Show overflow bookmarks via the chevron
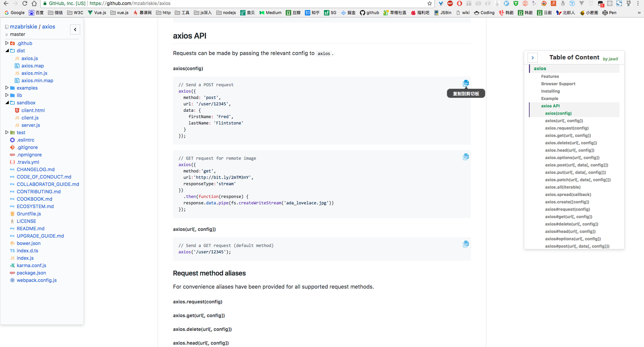This screenshot has width=644, height=347. pos(639,13)
